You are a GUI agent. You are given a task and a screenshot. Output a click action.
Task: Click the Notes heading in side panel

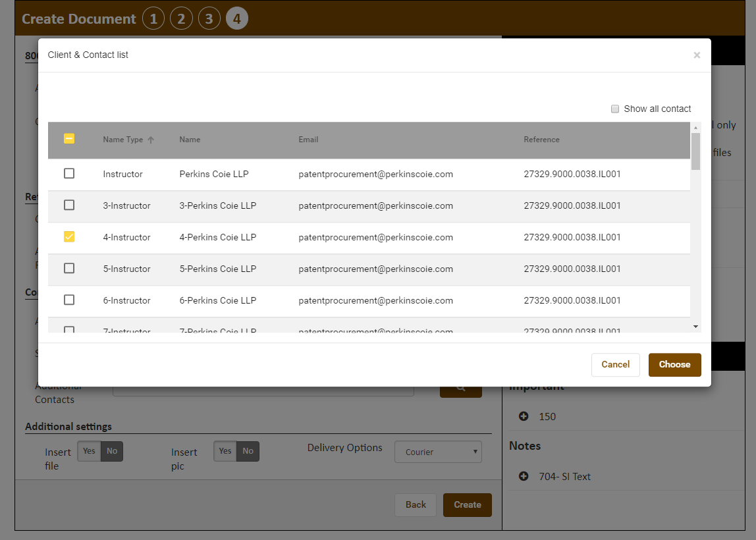(525, 446)
